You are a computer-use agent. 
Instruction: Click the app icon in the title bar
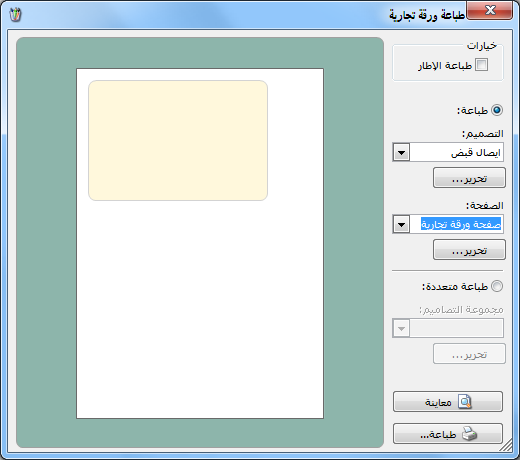(15, 15)
